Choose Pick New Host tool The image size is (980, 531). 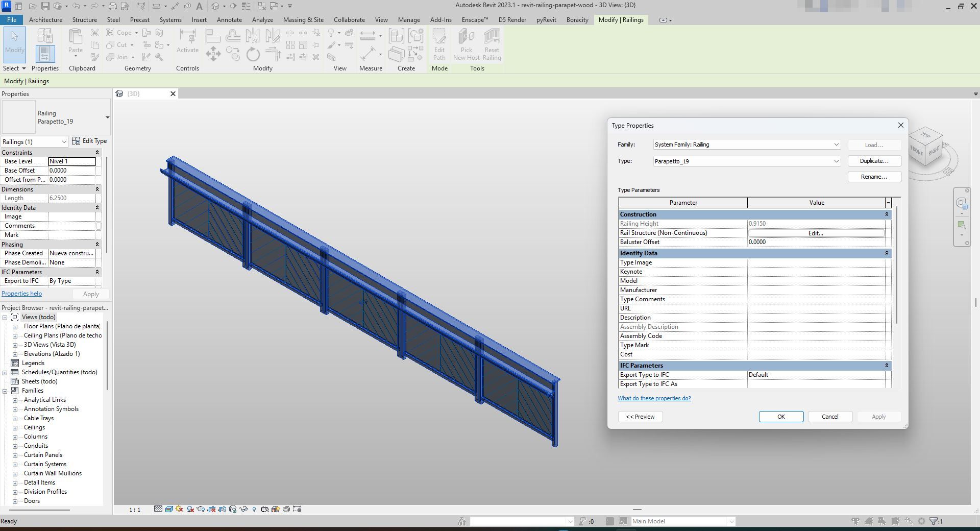pos(466,44)
